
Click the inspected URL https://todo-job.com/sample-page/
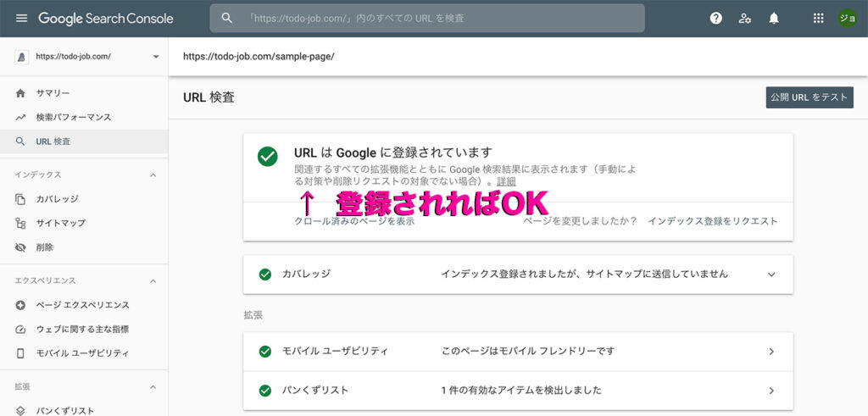pyautogui.click(x=259, y=57)
